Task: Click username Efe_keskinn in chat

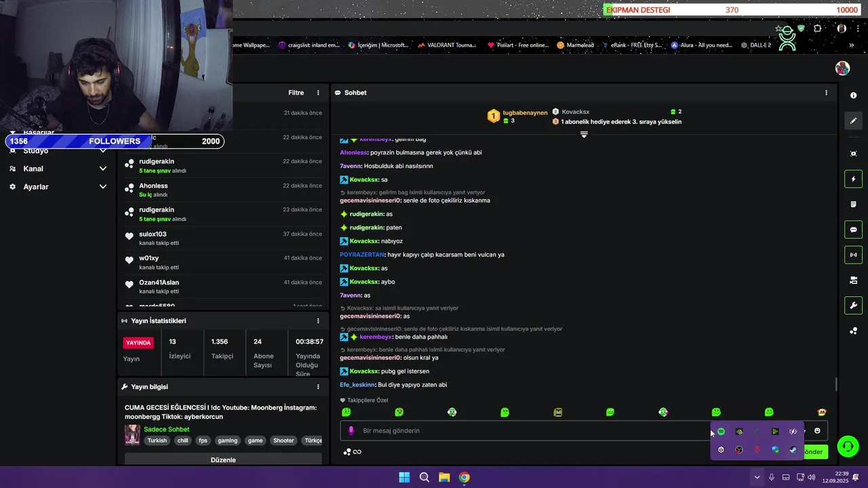Action: click(357, 385)
